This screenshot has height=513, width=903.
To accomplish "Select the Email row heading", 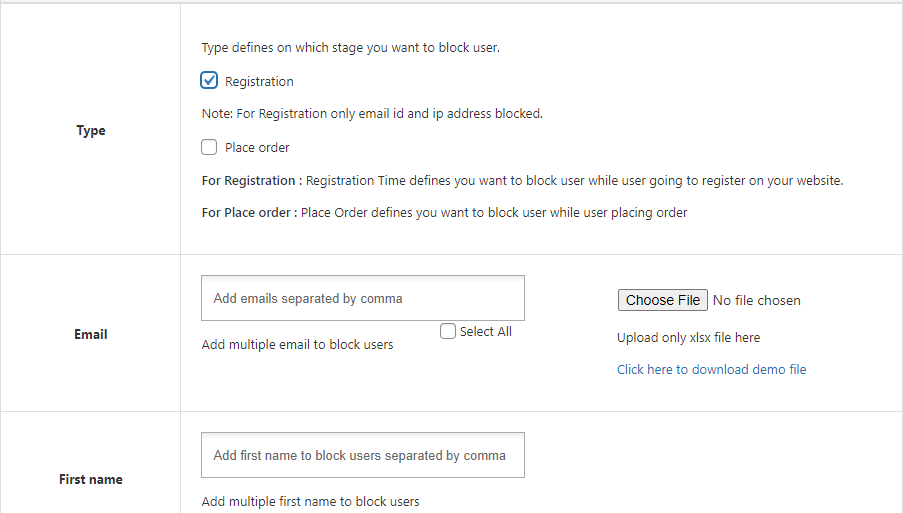I will click(90, 335).
